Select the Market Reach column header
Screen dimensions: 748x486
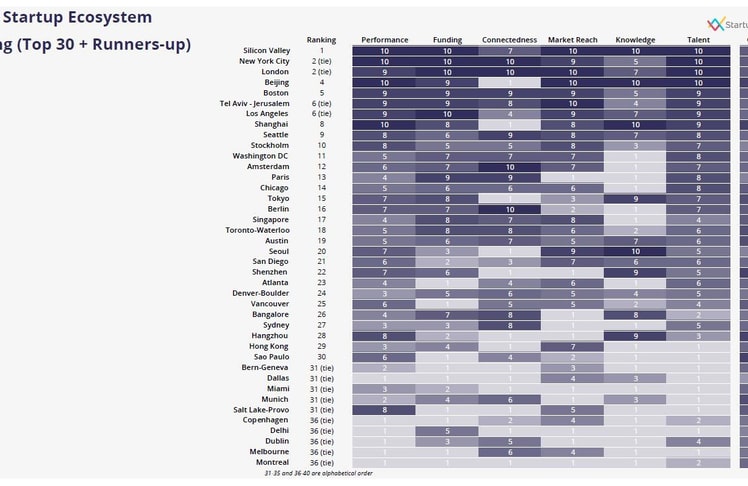click(x=573, y=40)
